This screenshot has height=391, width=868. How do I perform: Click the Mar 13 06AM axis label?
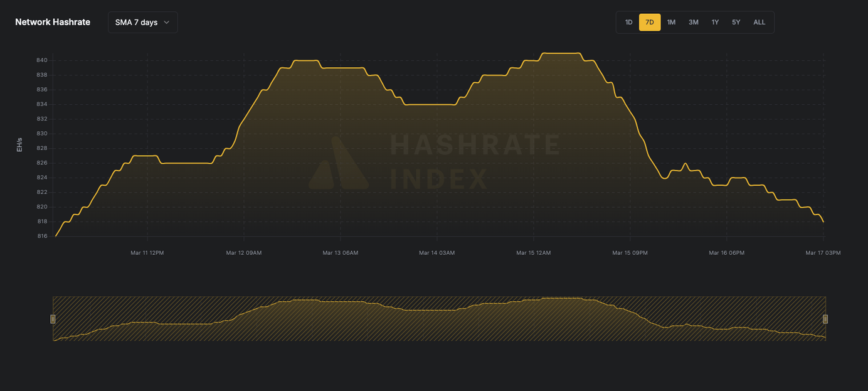point(341,253)
